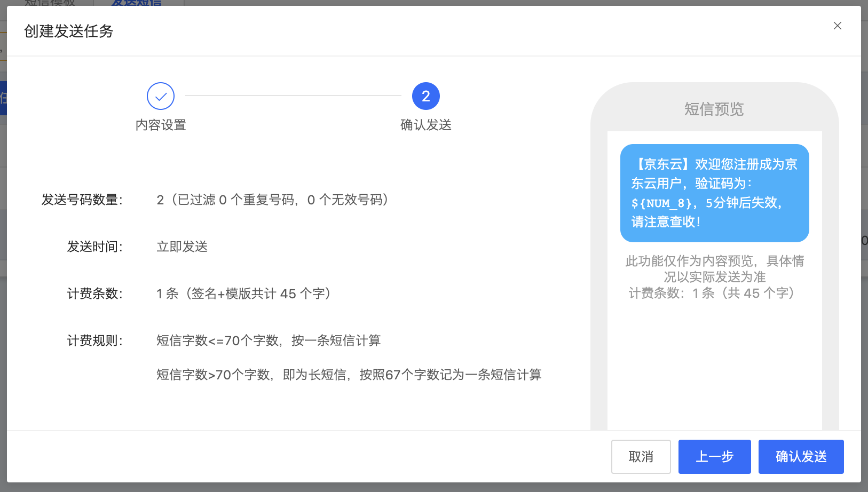Click the 计费条数 label

click(x=95, y=293)
